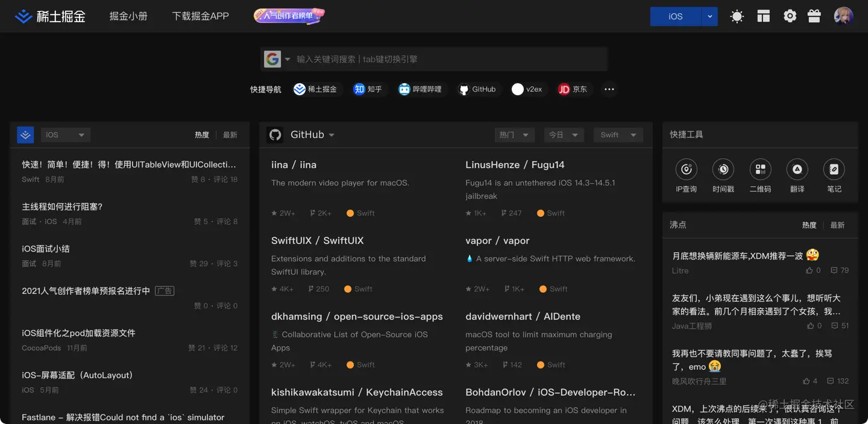This screenshot has height=424, width=868.
Task: Expand iOS category dropdown in left panel
Action: (65, 135)
